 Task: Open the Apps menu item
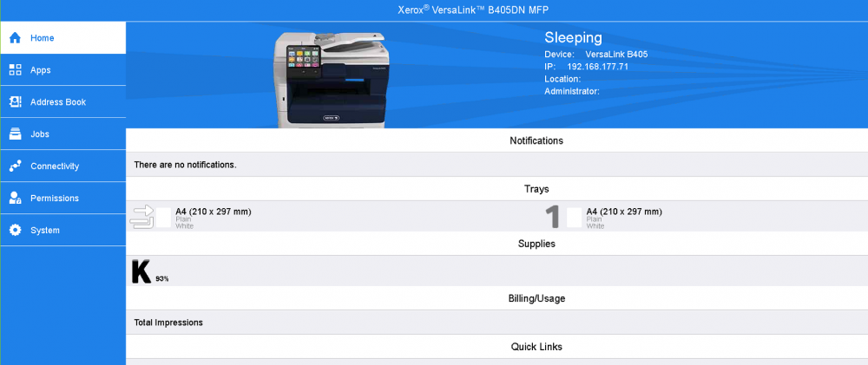click(x=41, y=70)
